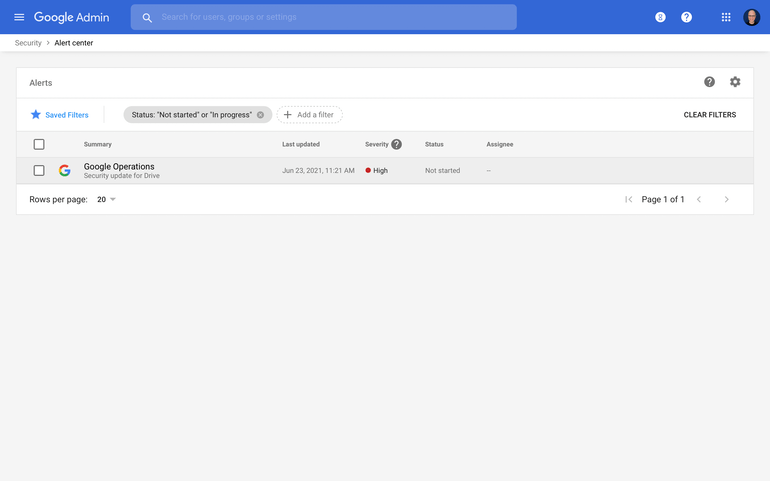Go to previous page

(x=699, y=199)
